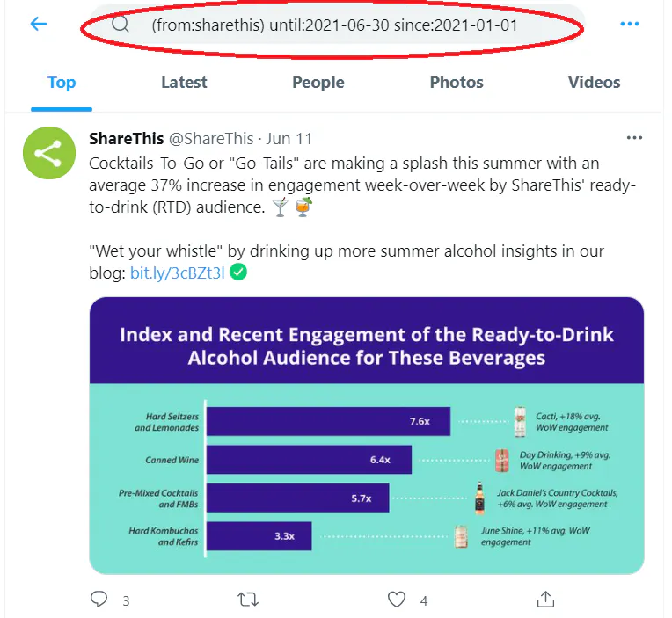Click the back arrow icon
This screenshot has width=672, height=618.
(x=39, y=25)
